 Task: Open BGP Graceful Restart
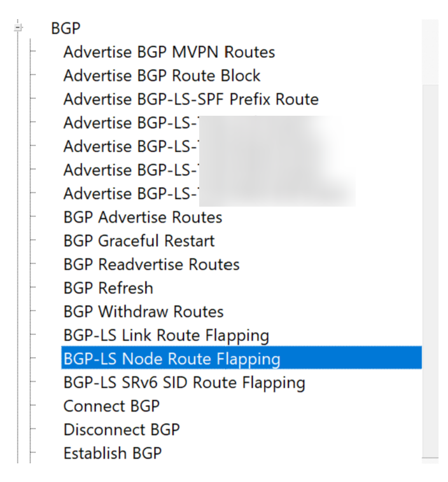click(139, 241)
